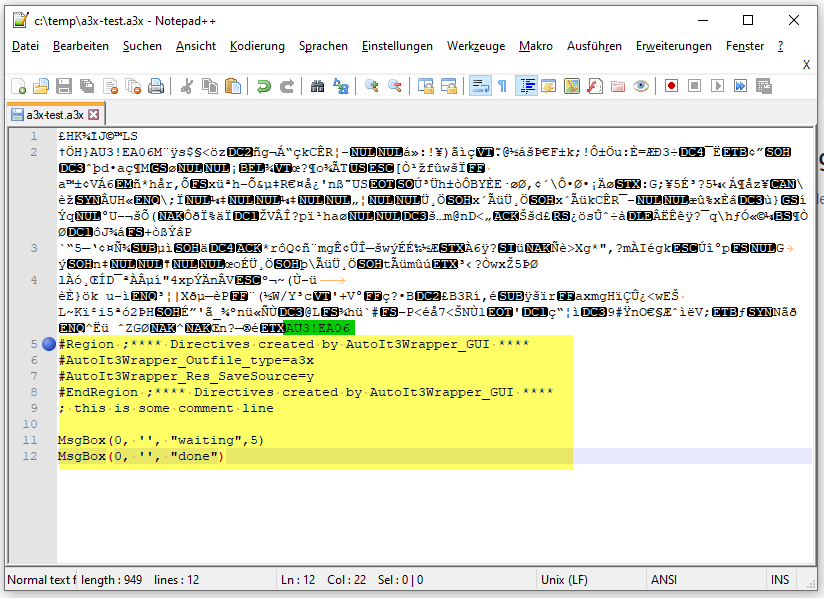Click the Open file folder icon
This screenshot has height=598, width=824.
point(41,86)
